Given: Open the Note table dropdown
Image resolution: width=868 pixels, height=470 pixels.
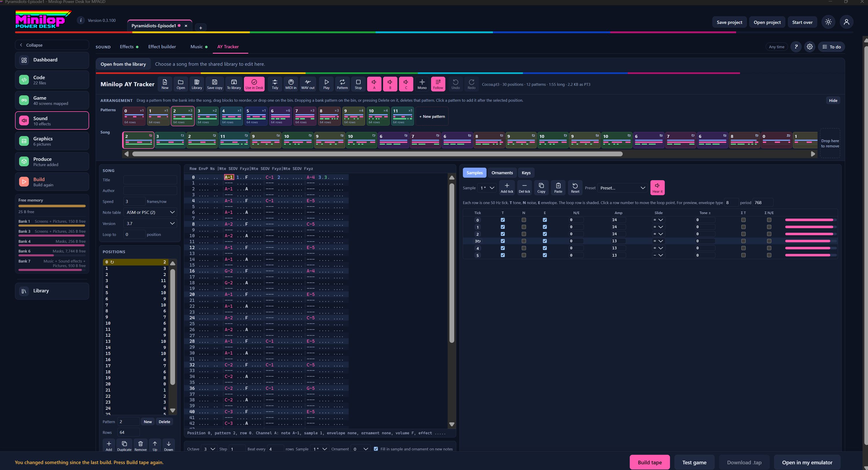Looking at the screenshot, I should (x=150, y=212).
